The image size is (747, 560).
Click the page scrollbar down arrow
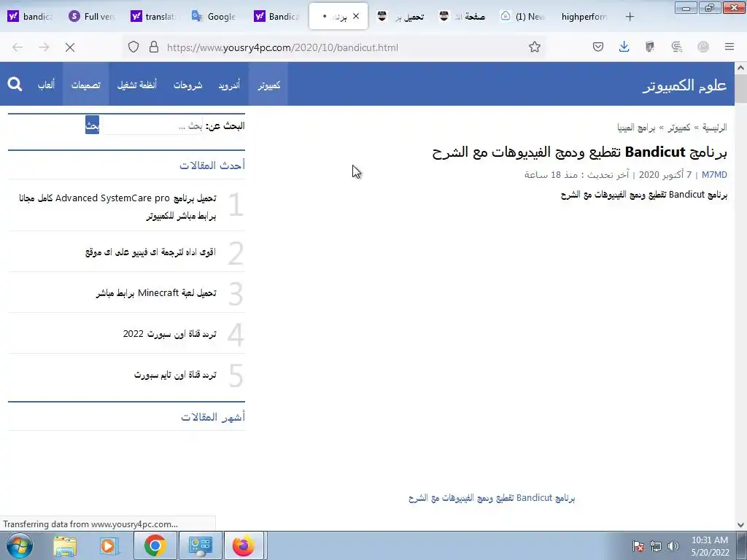(740, 525)
